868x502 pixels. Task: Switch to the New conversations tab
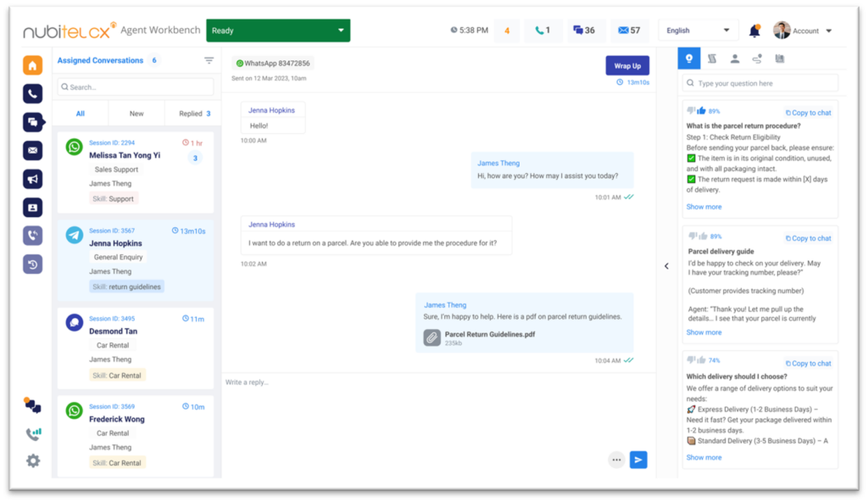(x=136, y=113)
